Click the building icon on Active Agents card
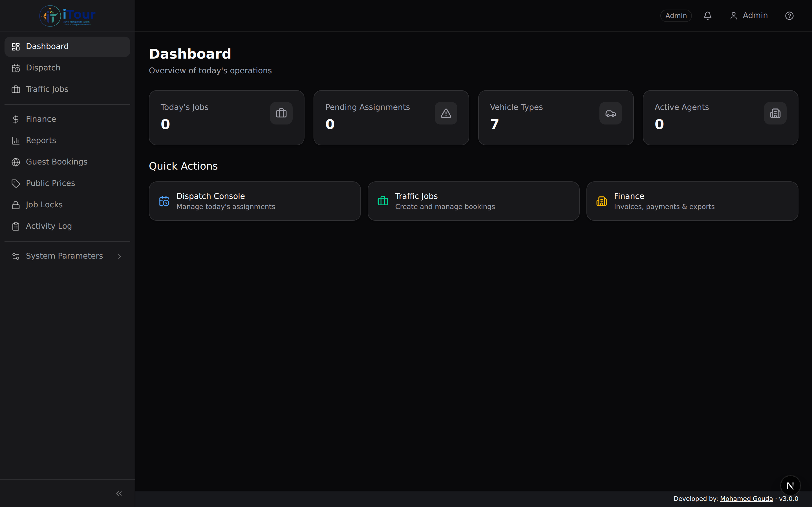Viewport: 812px width, 507px height. point(775,113)
